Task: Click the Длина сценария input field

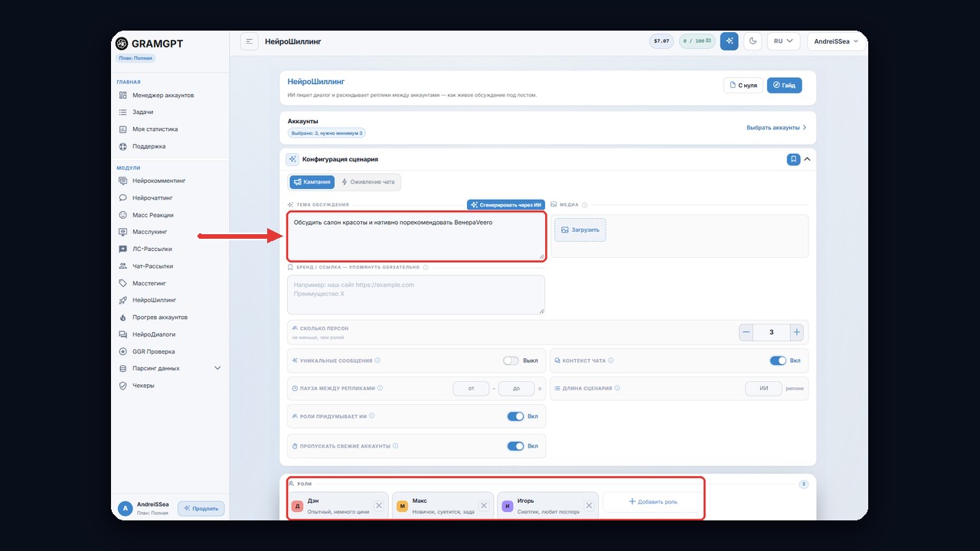Action: (763, 389)
